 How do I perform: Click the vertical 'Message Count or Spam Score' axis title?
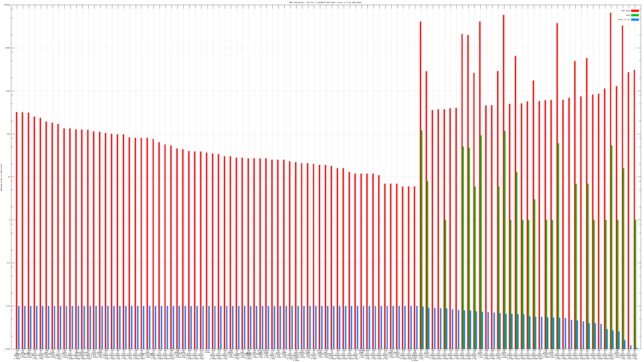(x=1, y=177)
